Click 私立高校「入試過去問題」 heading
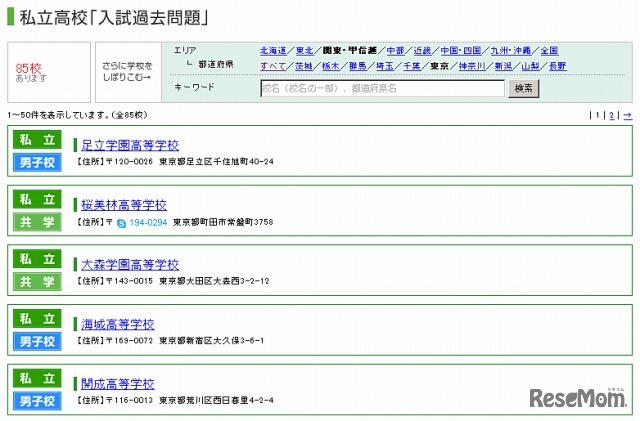This screenshot has height=421, width=640. click(x=114, y=18)
